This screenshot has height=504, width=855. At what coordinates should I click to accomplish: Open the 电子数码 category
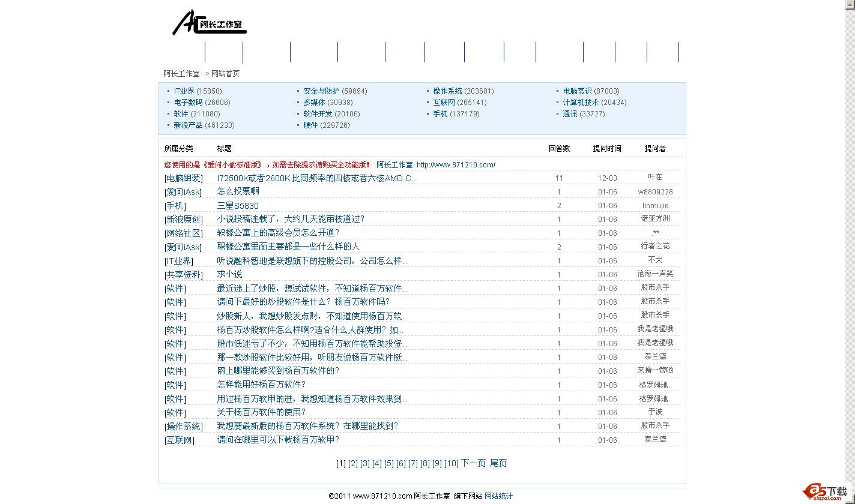188,103
